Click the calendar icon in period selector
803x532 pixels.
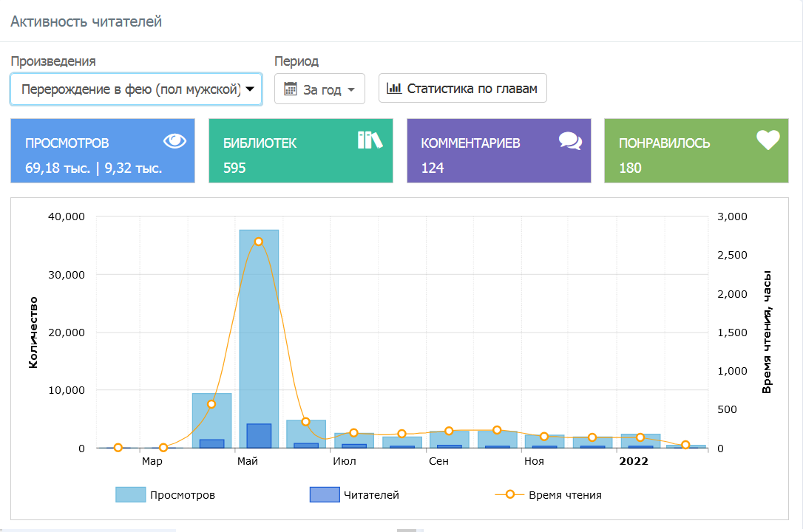coord(291,89)
